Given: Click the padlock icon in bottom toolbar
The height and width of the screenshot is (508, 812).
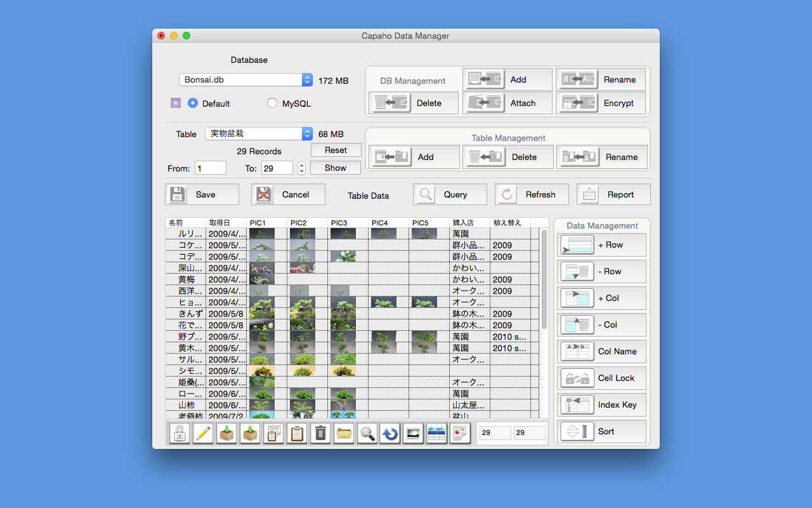Looking at the screenshot, I should (180, 434).
